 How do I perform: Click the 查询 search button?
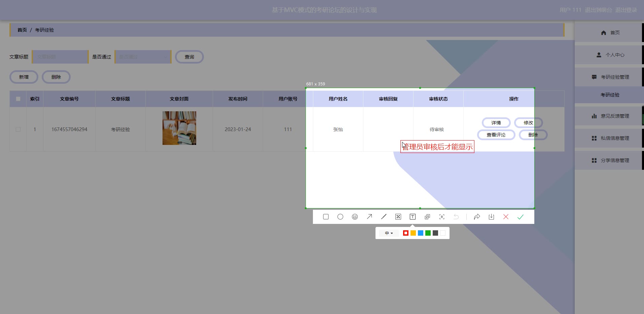tap(189, 57)
